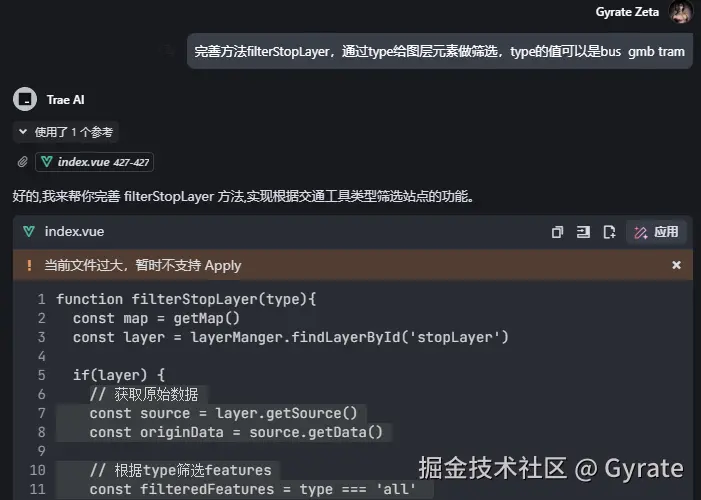701x500 pixels.
Task: Click the Vue icon inside reference chip
Action: [x=46, y=161]
